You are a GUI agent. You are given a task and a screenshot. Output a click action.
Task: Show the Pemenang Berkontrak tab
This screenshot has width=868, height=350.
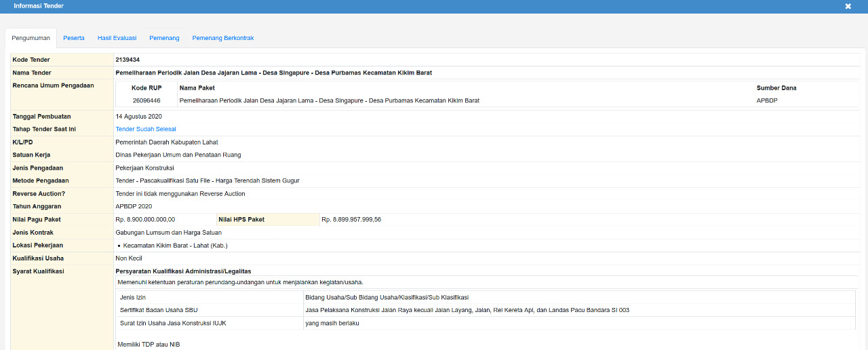point(223,39)
